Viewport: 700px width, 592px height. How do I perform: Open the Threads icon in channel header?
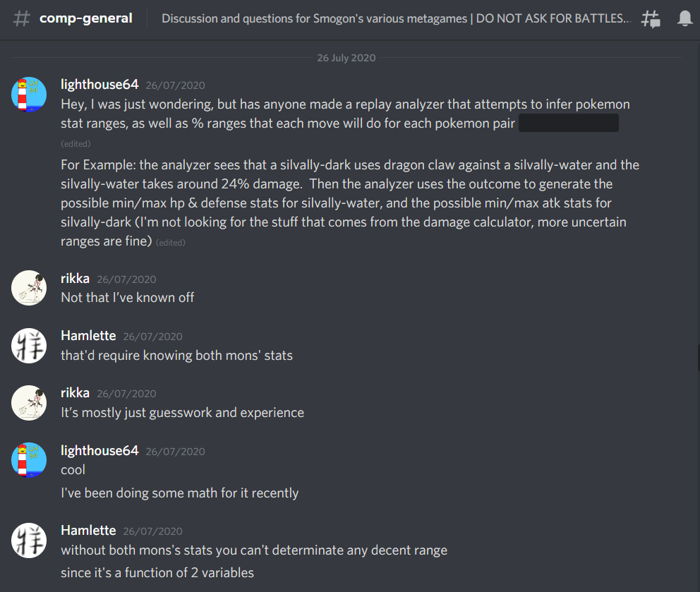tap(651, 19)
